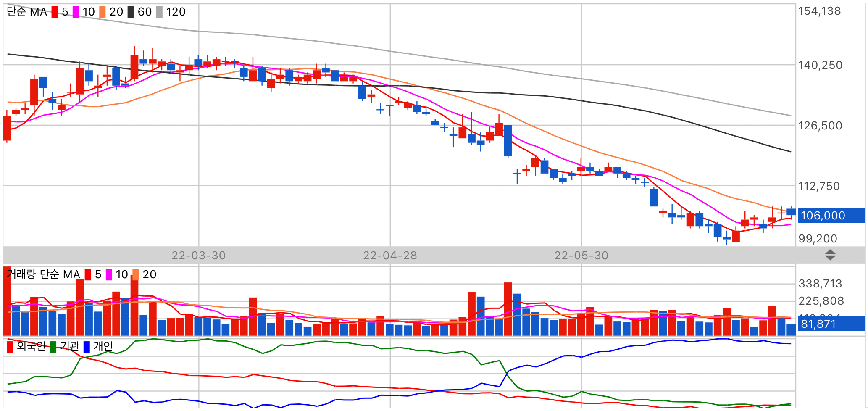Click the 99,200 price axis label
The image size is (868, 411).
tap(818, 239)
